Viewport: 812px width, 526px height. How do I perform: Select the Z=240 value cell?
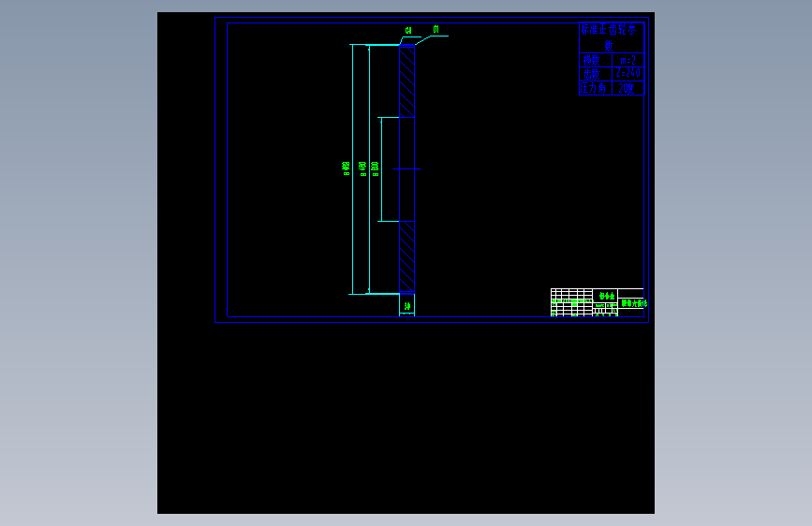click(628, 73)
